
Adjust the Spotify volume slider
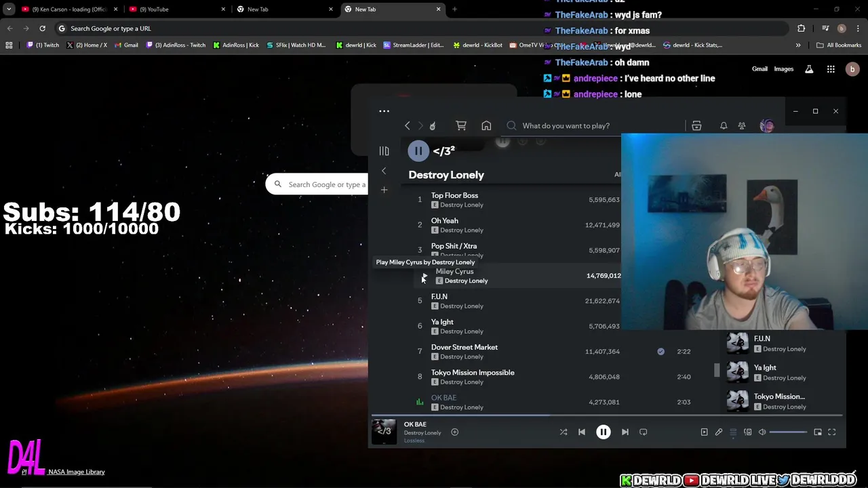[x=788, y=432]
